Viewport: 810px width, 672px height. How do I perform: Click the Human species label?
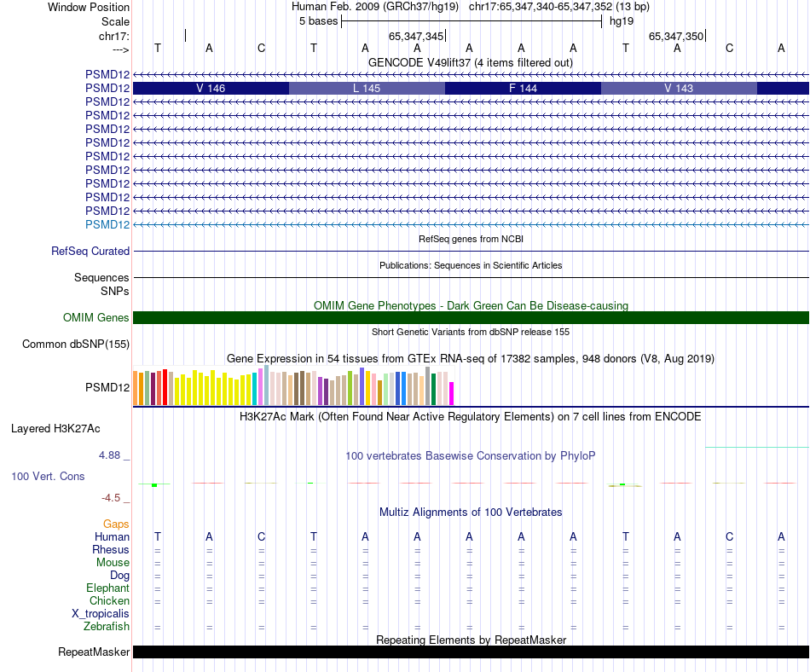coord(112,537)
